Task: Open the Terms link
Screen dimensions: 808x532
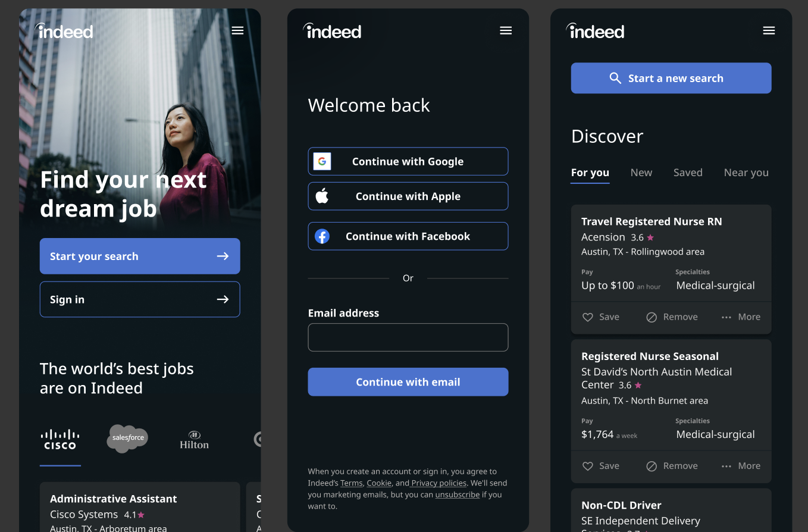Action: 351,483
